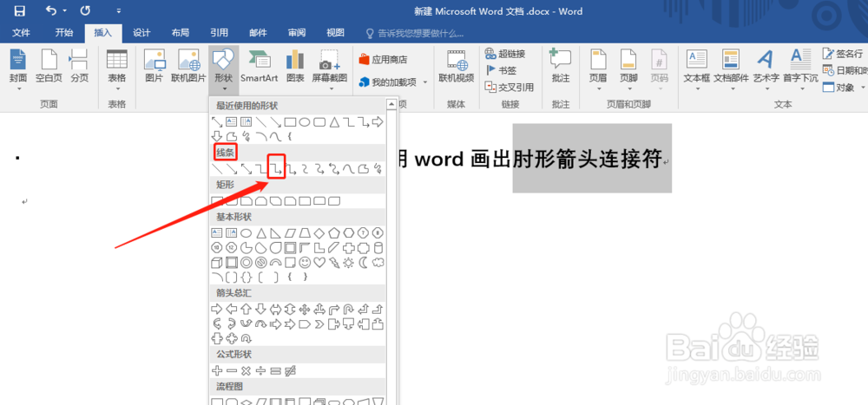
Task: Pick the heart shape
Action: pyautogui.click(x=319, y=262)
